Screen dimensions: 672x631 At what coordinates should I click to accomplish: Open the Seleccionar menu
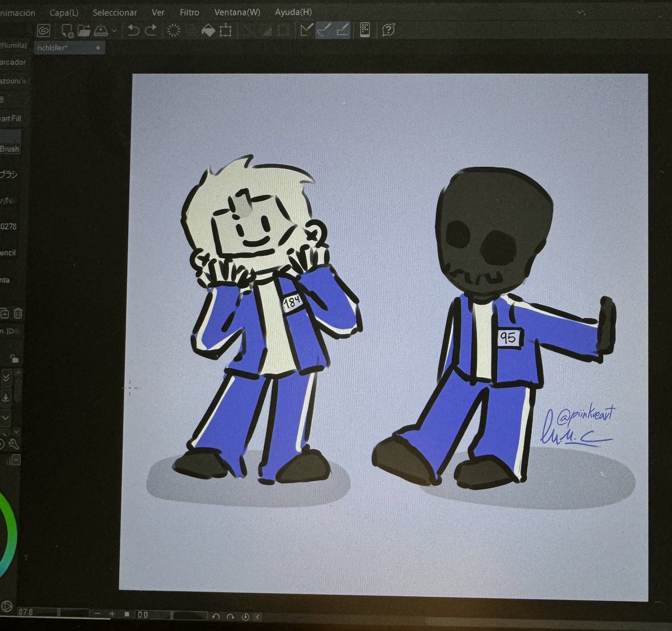coord(115,12)
